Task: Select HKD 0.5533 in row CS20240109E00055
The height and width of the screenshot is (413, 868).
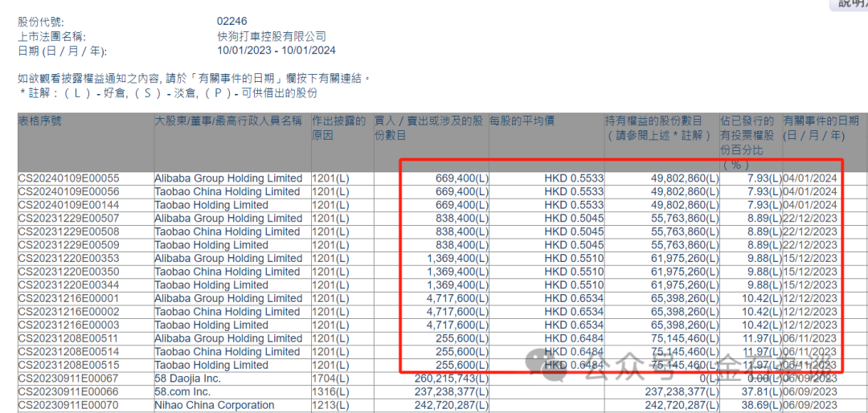Action: (x=574, y=179)
